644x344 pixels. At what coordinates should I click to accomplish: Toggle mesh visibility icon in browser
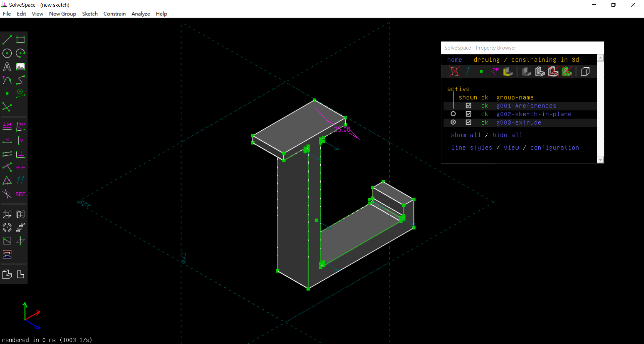point(567,71)
